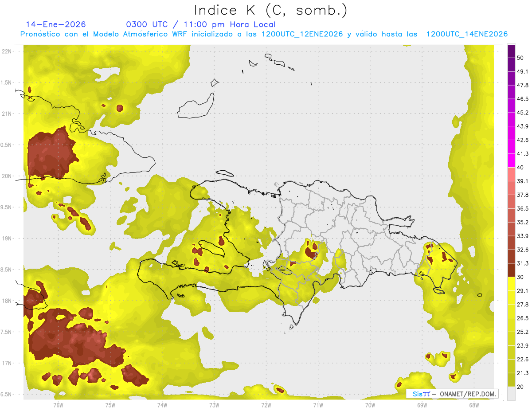Click the legend value "39.1"

[523, 181]
